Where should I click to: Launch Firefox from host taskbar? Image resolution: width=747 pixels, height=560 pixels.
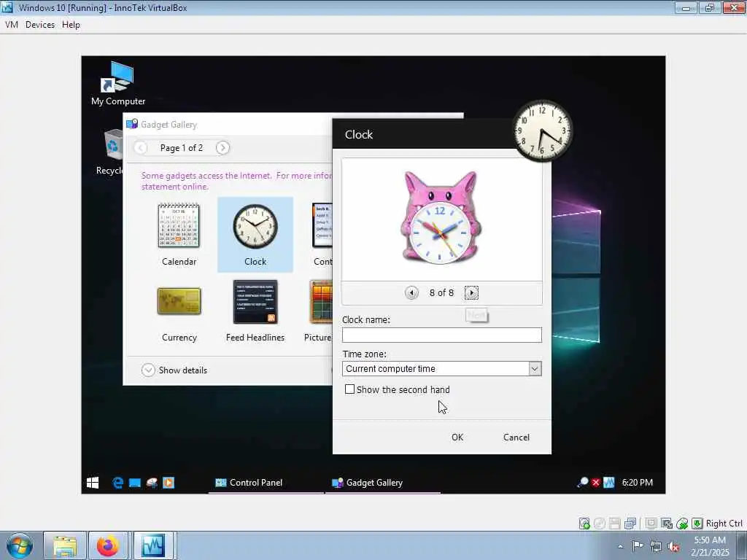[x=108, y=545]
